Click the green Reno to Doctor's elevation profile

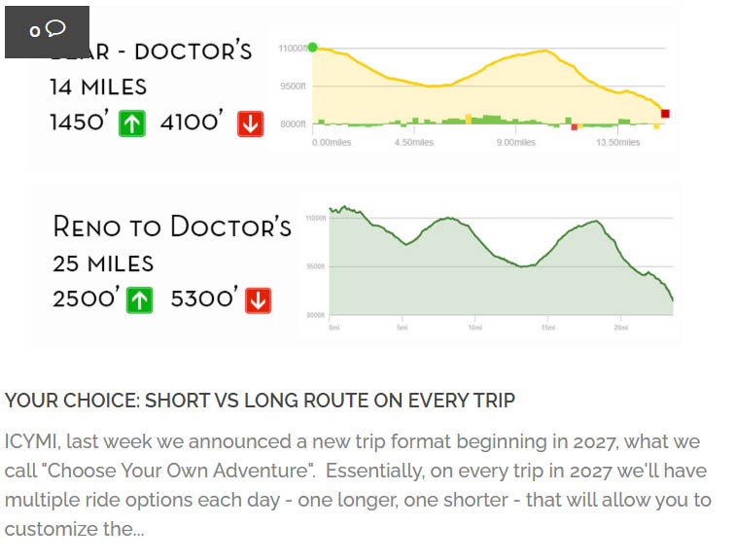490,267
